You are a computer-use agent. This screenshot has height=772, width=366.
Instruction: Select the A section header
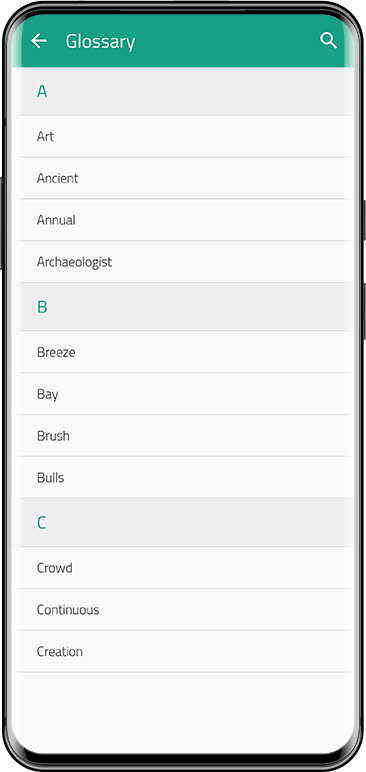coord(183,91)
